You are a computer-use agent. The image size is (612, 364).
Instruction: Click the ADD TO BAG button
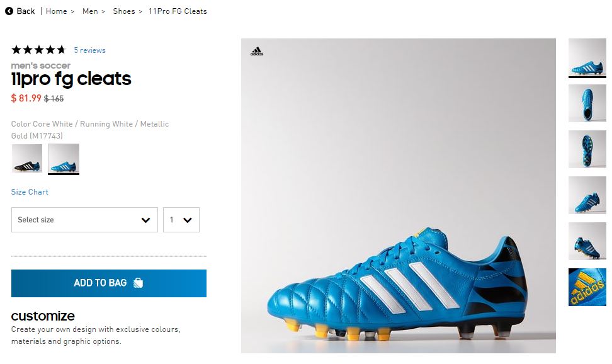click(x=109, y=283)
